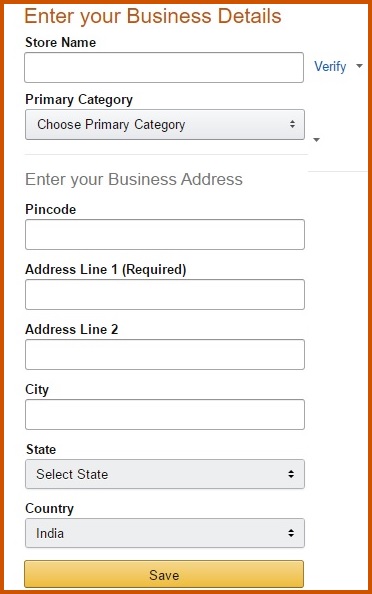Click the Pincode label text
Viewport: 372px width, 594px height.
[50, 209]
